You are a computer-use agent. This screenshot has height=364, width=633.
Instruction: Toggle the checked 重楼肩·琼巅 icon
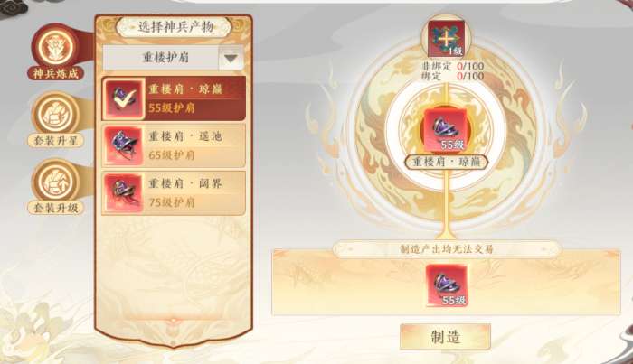tap(123, 98)
